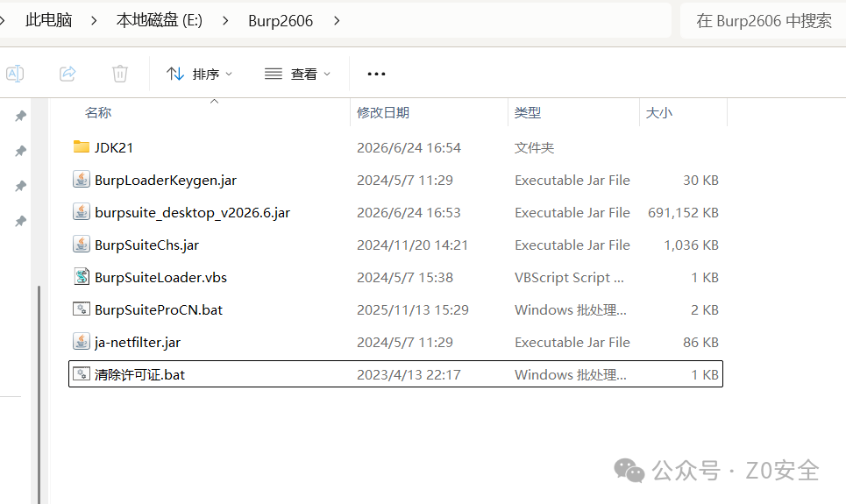
Task: Click the BurpLoaderKeygen.jar file name
Action: [166, 181]
